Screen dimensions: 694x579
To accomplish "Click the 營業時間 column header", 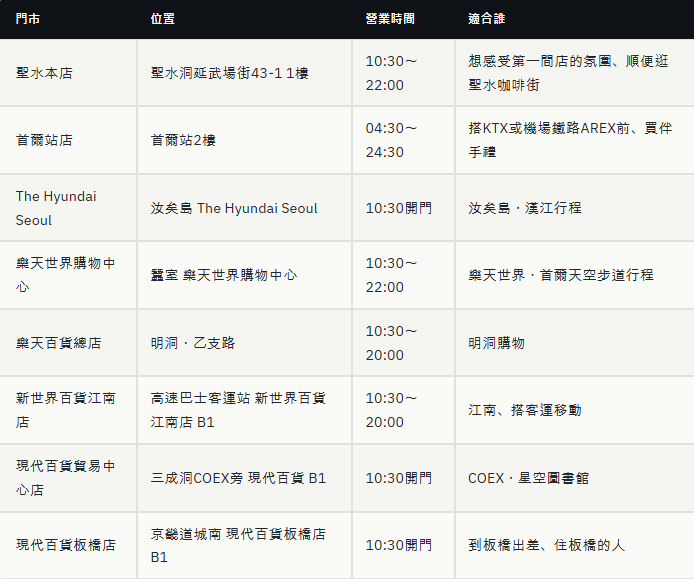I will [x=390, y=19].
